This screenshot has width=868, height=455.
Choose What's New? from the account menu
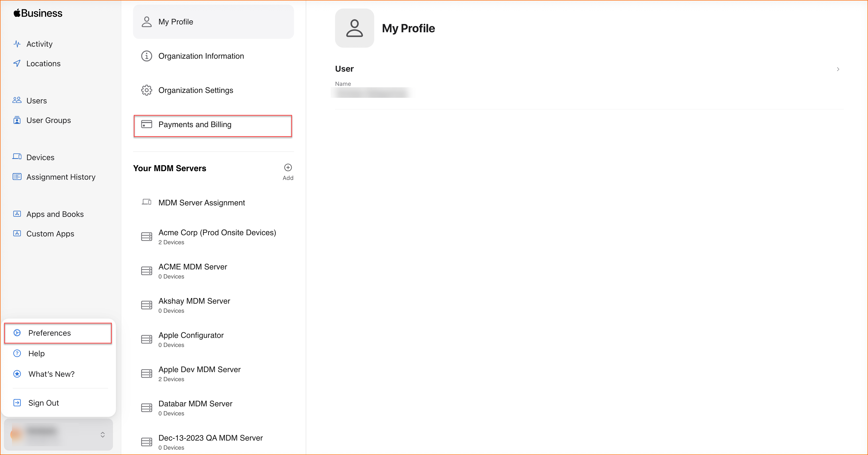point(58,374)
